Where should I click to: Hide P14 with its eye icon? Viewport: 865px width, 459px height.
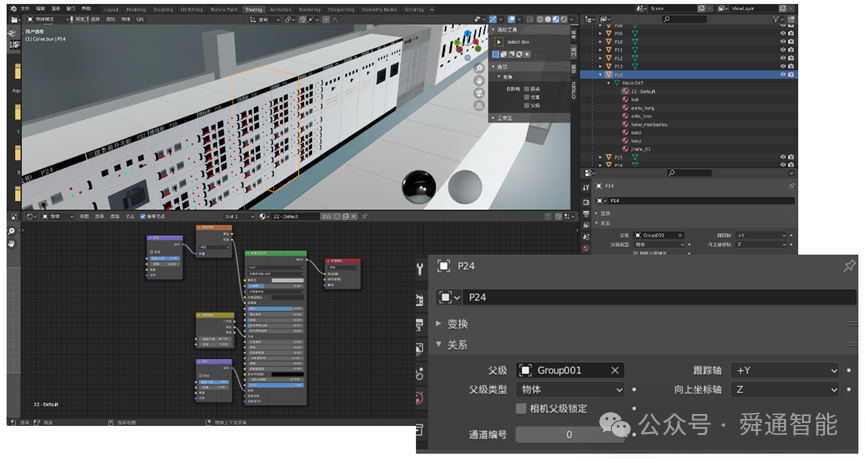point(783,74)
